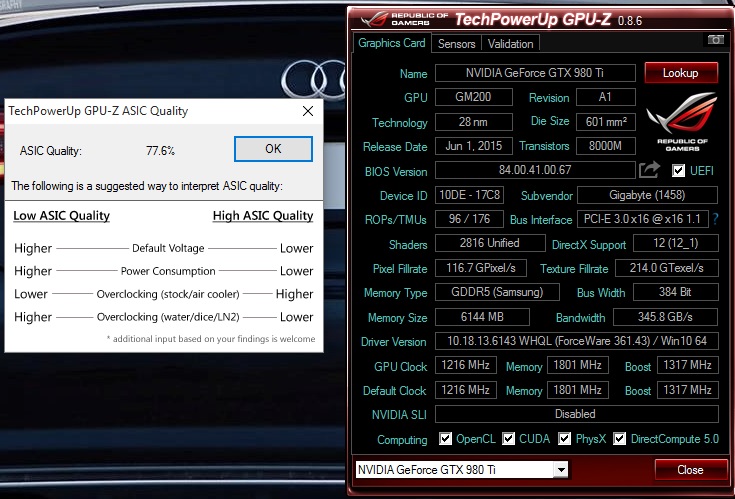Toggle the OpenCL checkbox

(x=445, y=439)
